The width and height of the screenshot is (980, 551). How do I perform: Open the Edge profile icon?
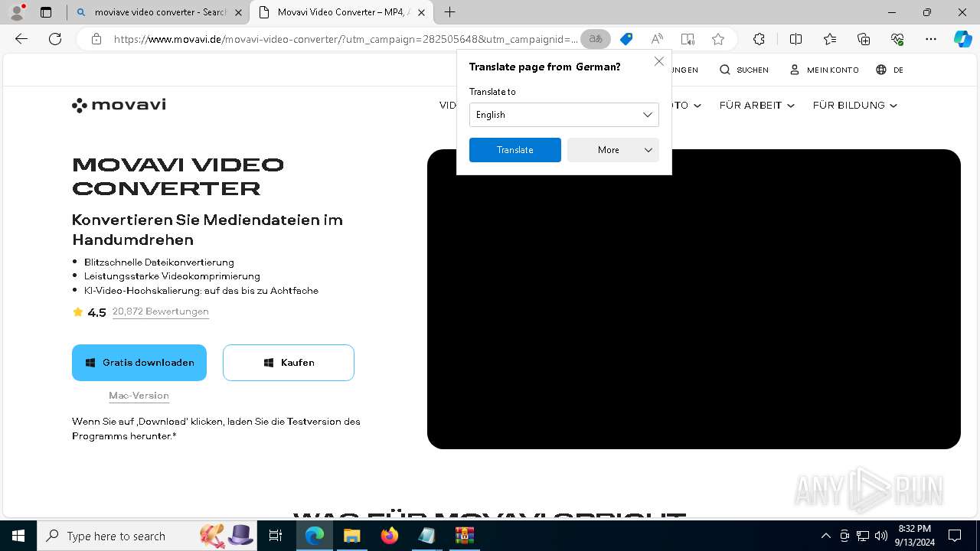[x=17, y=12]
